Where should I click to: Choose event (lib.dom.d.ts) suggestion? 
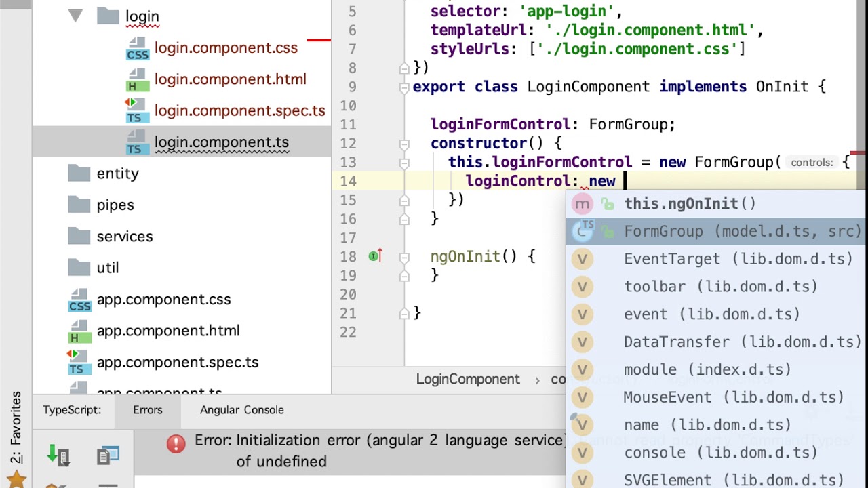tap(717, 314)
